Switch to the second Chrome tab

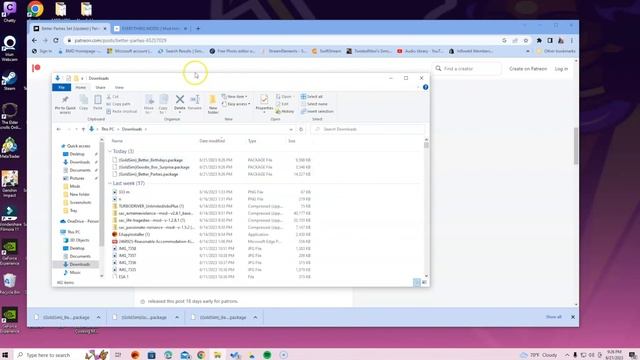click(150, 29)
